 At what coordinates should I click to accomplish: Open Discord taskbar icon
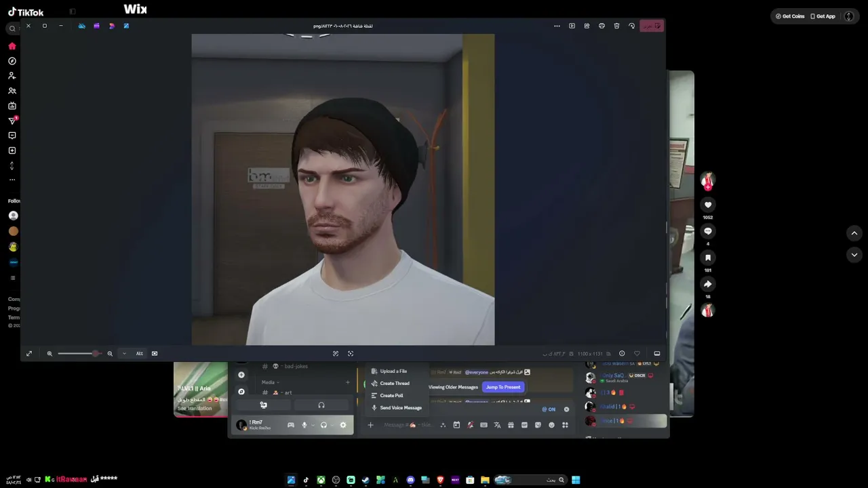coord(410,480)
